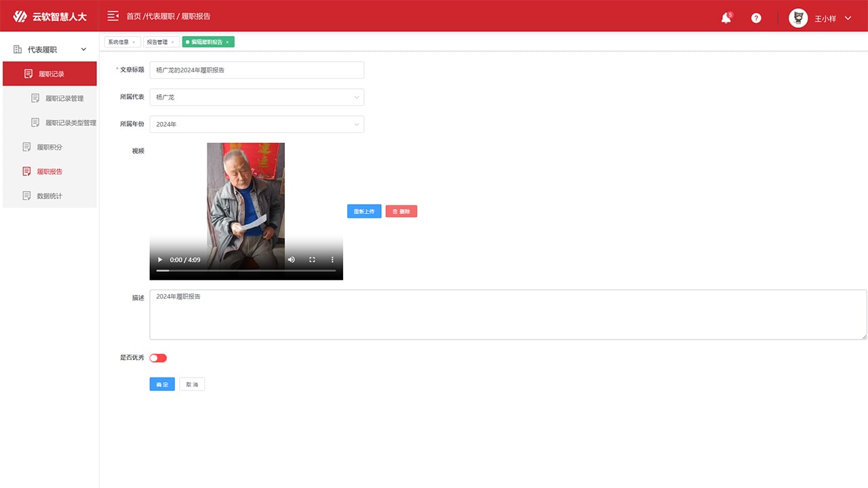The height and width of the screenshot is (488, 868).
Task: Click the red 删除 button
Action: pos(401,211)
